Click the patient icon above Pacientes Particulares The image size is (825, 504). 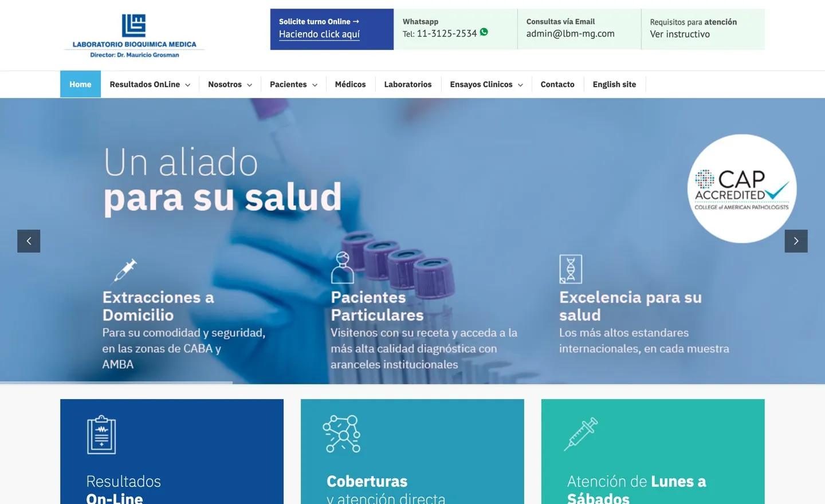coord(343,267)
